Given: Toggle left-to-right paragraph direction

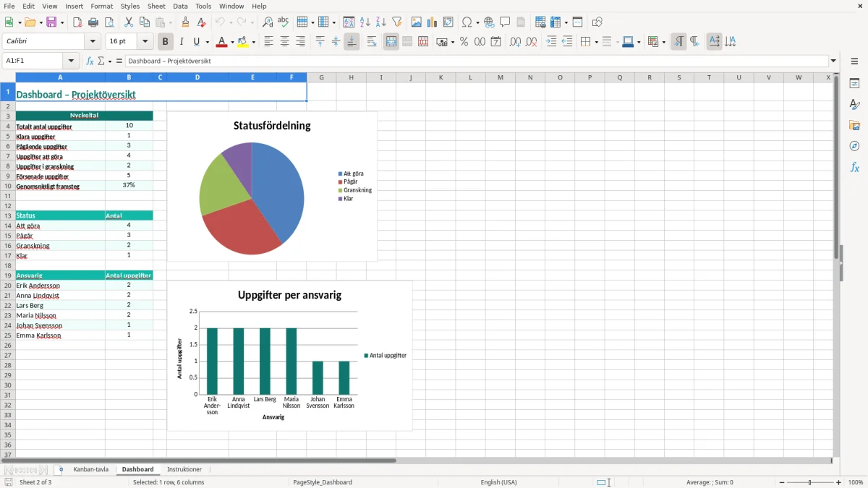Looking at the screenshot, I should coord(678,42).
